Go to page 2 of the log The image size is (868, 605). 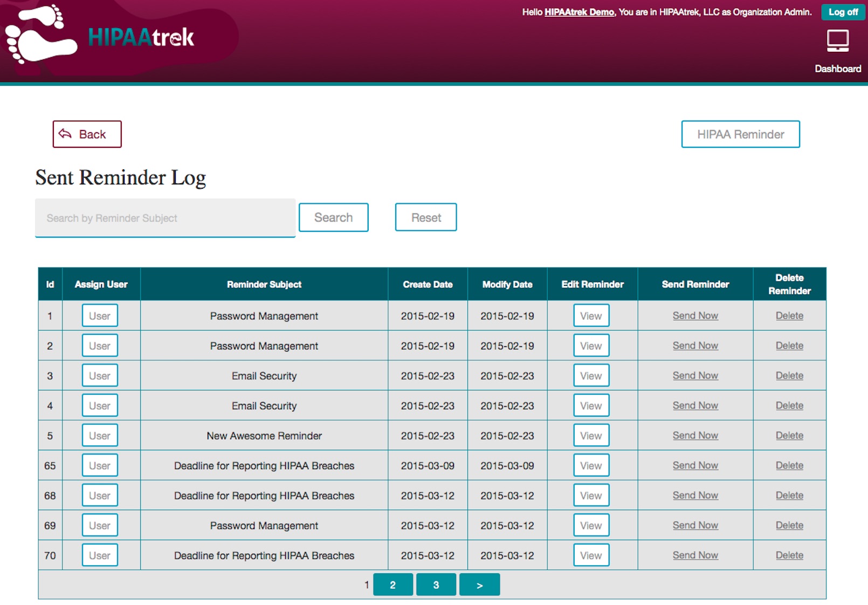click(392, 585)
